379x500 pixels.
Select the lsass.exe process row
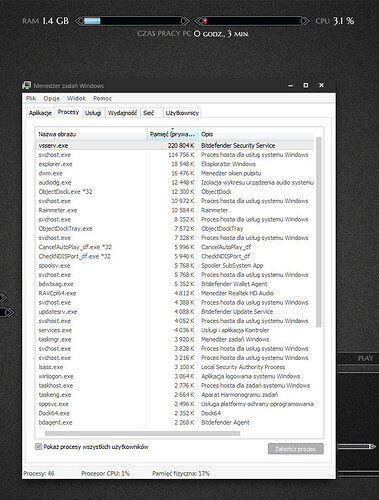click(x=175, y=367)
